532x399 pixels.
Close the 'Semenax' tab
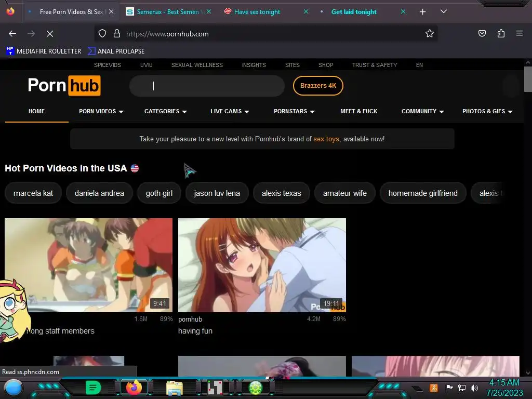tap(209, 11)
